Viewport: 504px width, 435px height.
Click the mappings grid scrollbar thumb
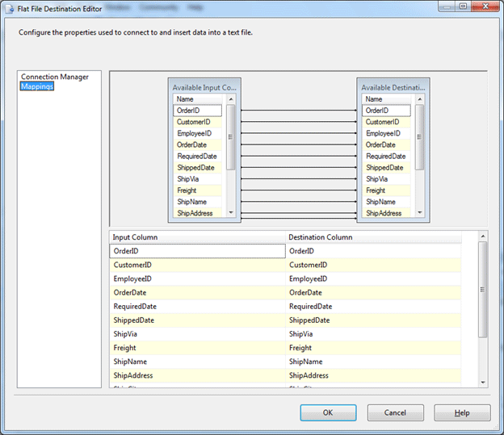[482, 290]
